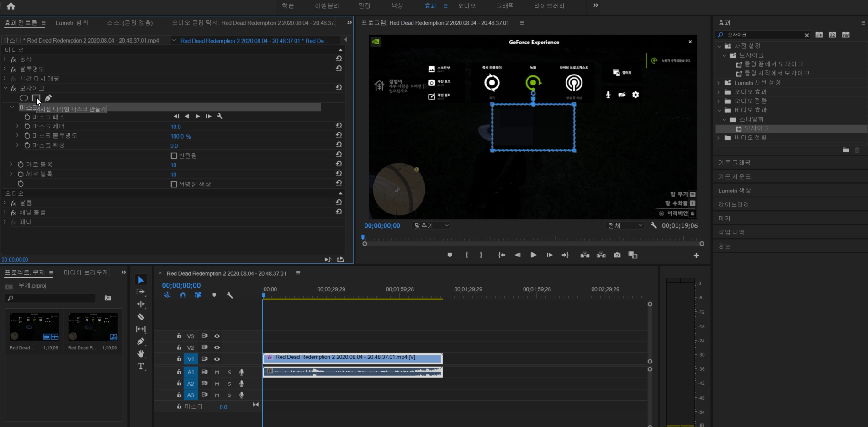The width and height of the screenshot is (868, 427).
Task: Expand the 동작 effect properties
Action: pos(5,59)
